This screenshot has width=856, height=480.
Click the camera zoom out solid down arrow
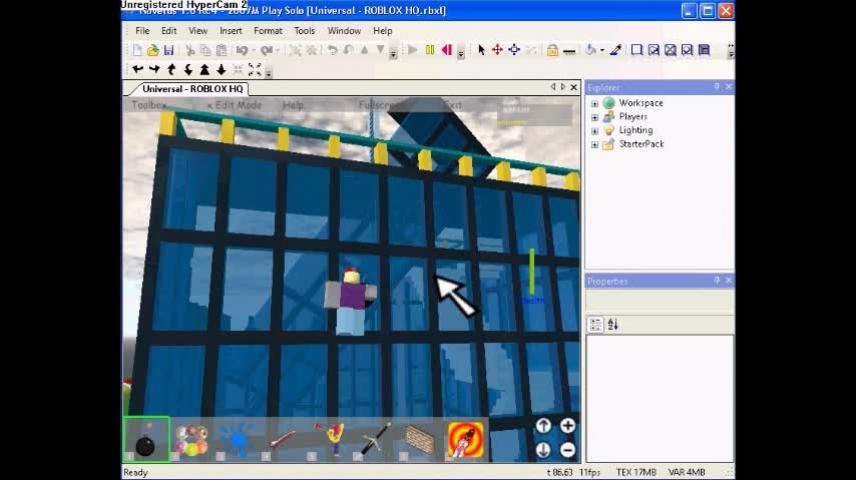click(221, 69)
